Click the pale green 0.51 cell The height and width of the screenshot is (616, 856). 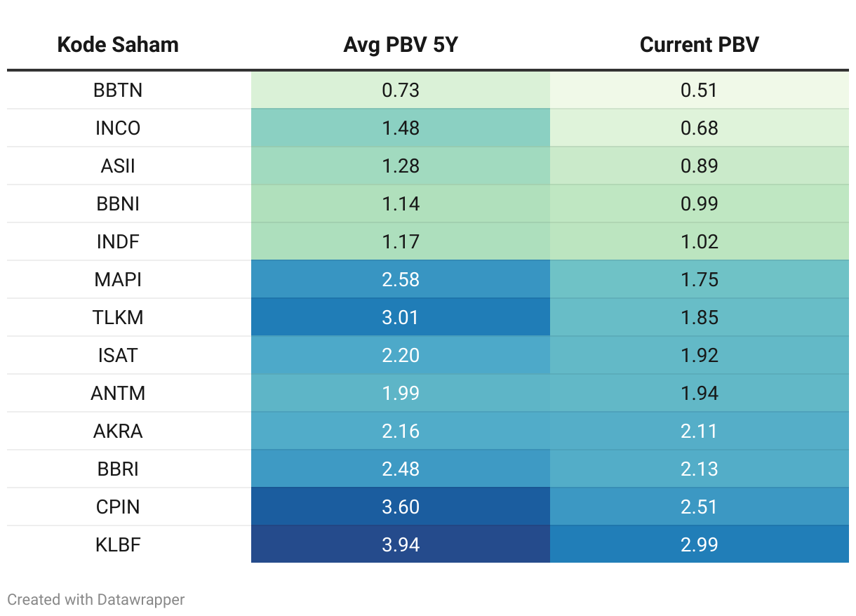tap(699, 91)
